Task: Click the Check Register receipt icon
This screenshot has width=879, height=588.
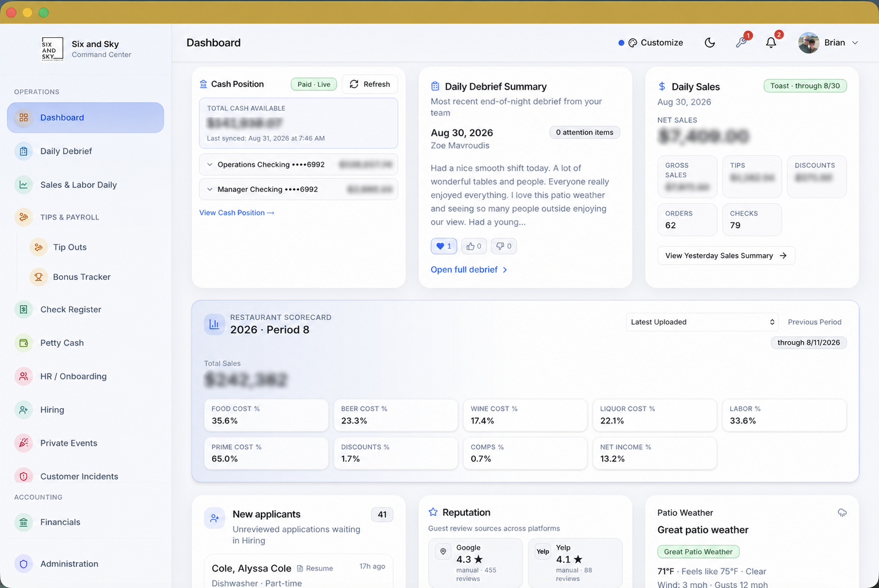Action: (24, 309)
